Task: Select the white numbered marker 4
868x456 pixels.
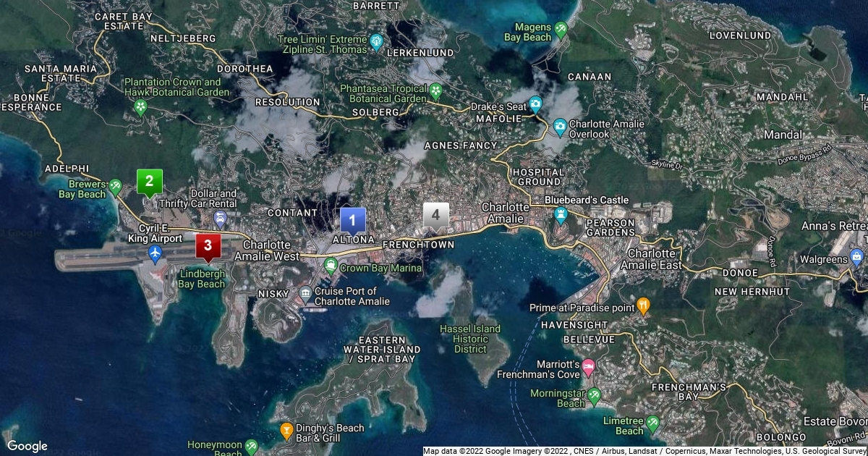Action: pyautogui.click(x=435, y=215)
